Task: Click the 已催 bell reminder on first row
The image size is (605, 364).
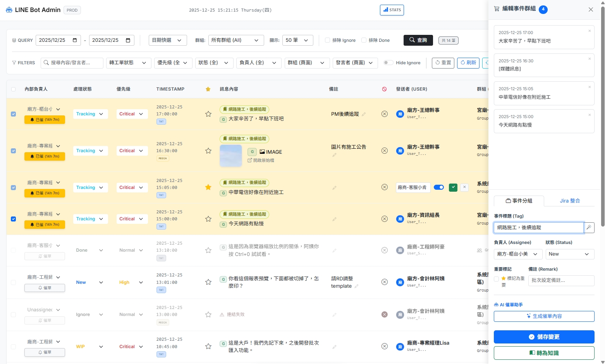Action: (45, 120)
